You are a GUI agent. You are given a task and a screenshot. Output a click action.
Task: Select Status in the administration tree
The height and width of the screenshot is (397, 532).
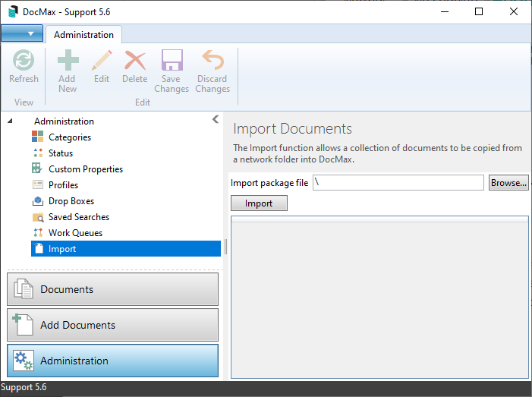click(x=61, y=153)
